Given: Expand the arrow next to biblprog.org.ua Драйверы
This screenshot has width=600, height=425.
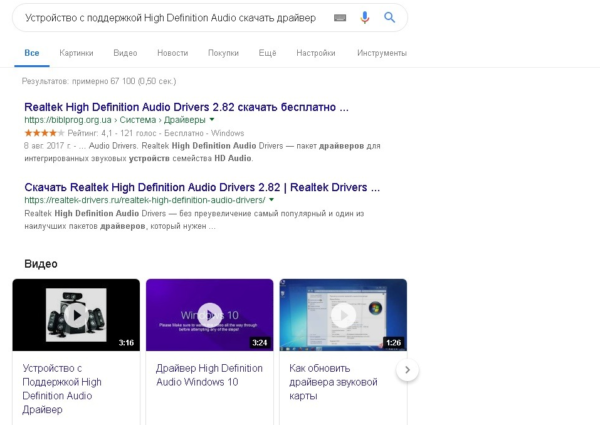Looking at the screenshot, I should pos(212,120).
